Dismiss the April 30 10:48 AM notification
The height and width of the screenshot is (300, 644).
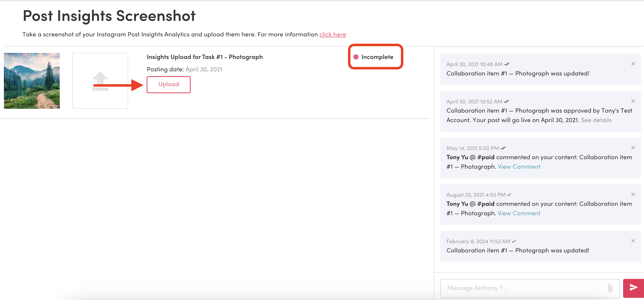pos(633,64)
